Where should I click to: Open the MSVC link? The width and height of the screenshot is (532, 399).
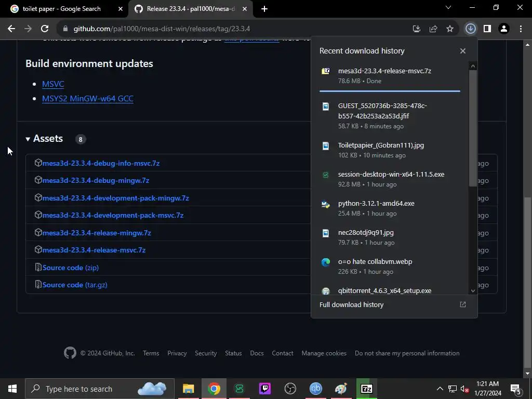(x=53, y=84)
